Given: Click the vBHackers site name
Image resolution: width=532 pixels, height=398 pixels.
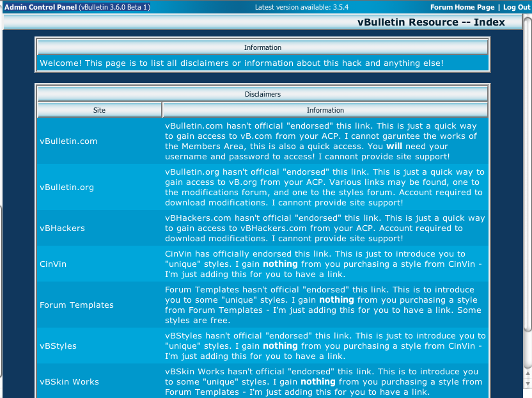Looking at the screenshot, I should click(62, 228).
